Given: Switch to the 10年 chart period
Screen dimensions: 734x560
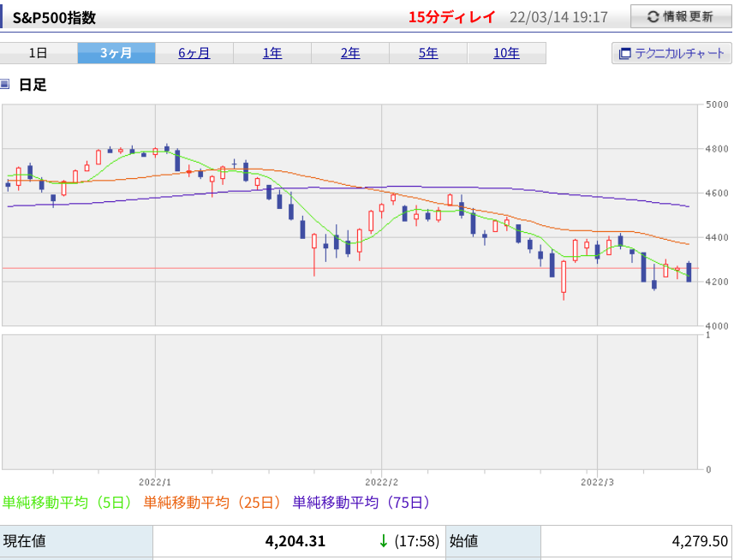Looking at the screenshot, I should [506, 53].
